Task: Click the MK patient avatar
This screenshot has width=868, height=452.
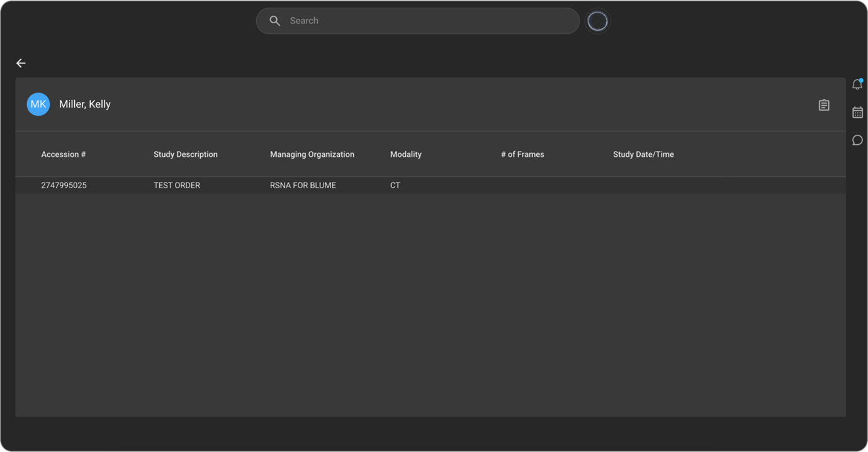Action: coord(38,105)
